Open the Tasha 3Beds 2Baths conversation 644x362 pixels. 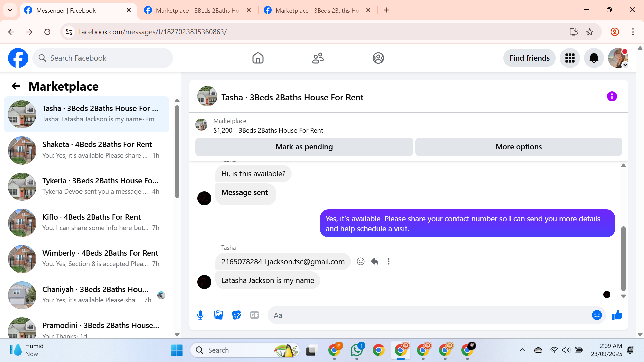tap(87, 114)
